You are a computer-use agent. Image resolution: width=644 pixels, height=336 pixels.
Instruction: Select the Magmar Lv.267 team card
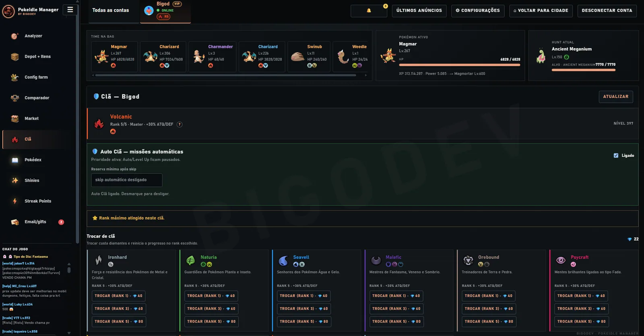(114, 57)
